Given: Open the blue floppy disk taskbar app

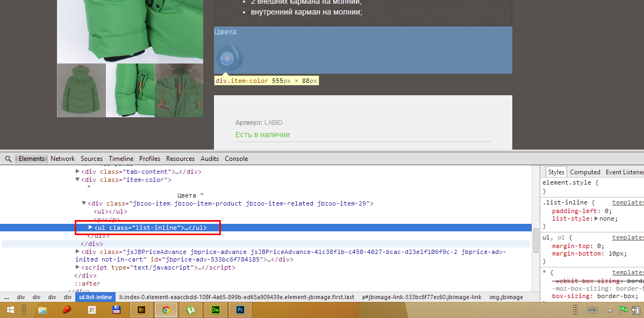Looking at the screenshot, I should pyautogui.click(x=116, y=310).
